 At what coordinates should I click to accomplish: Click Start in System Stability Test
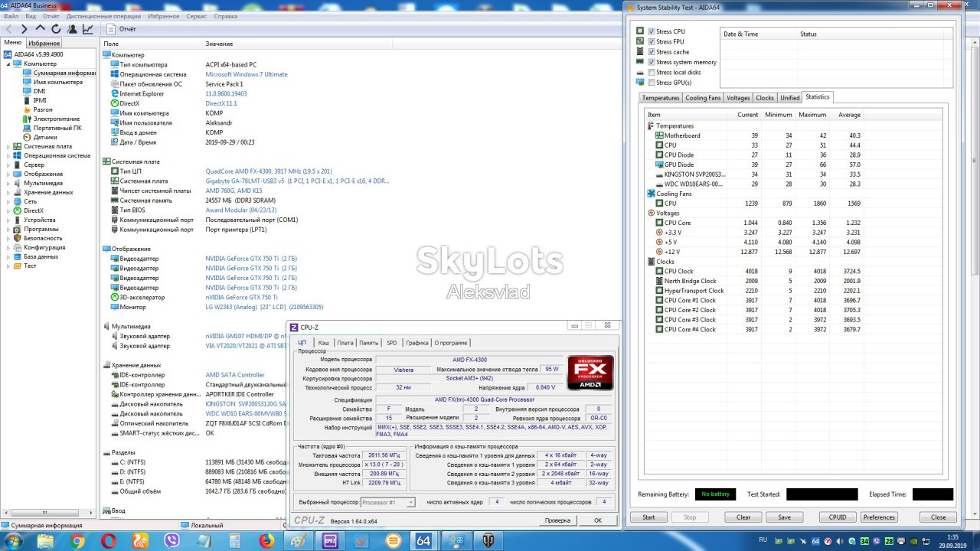pos(648,517)
